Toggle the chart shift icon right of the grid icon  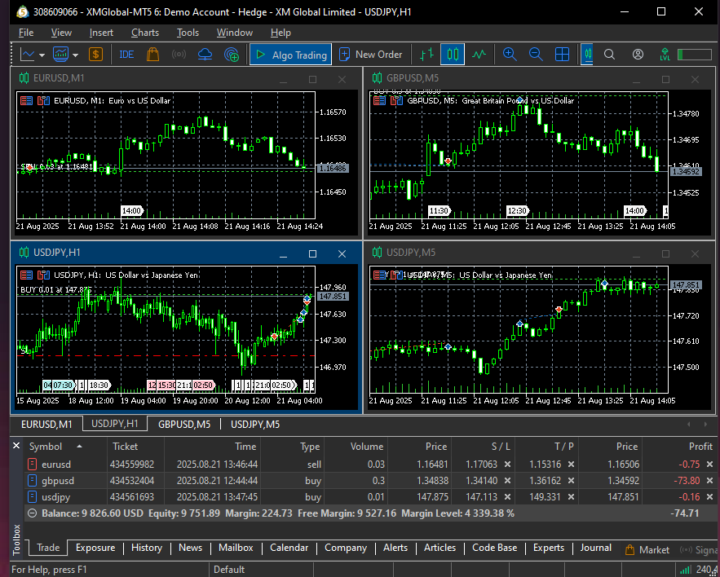(587, 54)
